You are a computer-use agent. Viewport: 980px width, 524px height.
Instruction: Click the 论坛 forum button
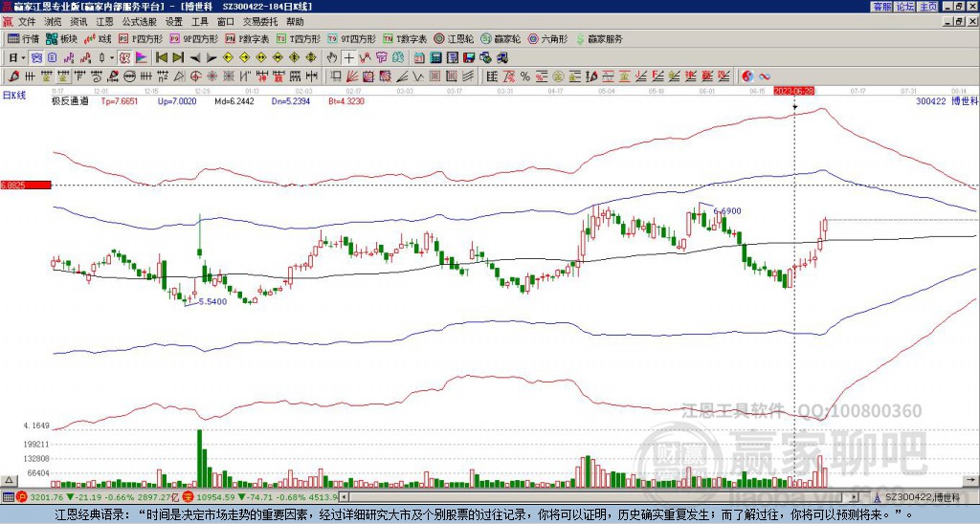click(904, 7)
